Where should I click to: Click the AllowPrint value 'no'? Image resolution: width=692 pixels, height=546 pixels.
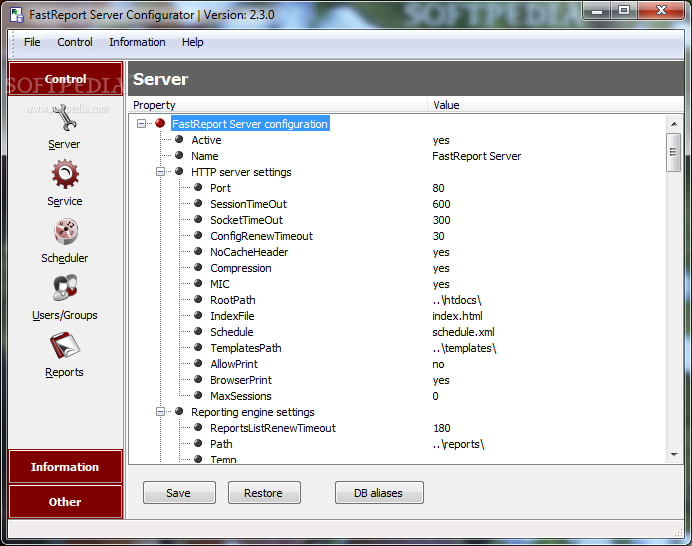click(438, 364)
